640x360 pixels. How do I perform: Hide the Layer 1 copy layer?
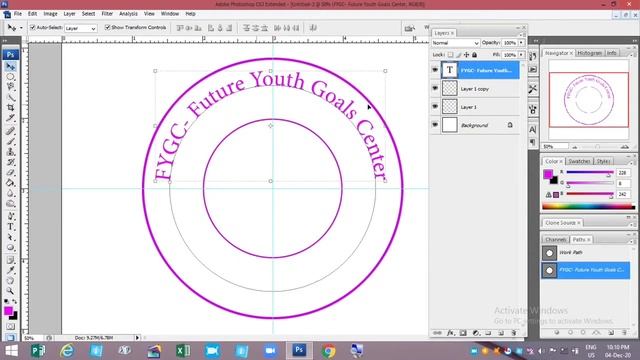tap(435, 89)
